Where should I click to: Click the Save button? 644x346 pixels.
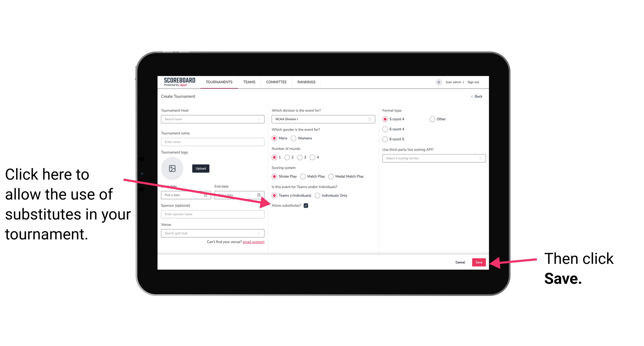(x=479, y=262)
